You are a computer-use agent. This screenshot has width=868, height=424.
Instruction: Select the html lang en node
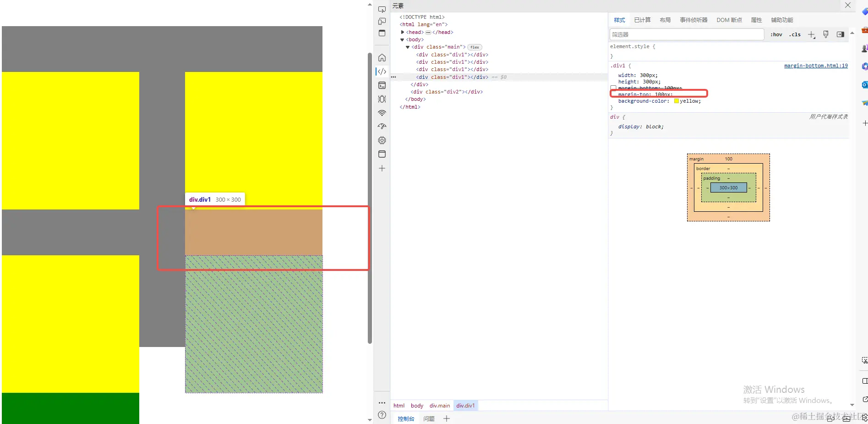click(424, 25)
